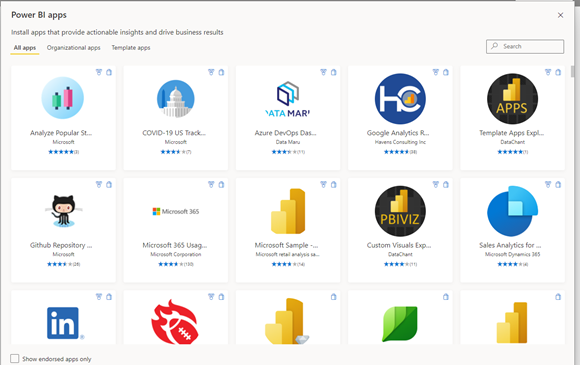Open the APPS DataChant logo thumbnail
The image size is (580, 365).
click(x=512, y=99)
